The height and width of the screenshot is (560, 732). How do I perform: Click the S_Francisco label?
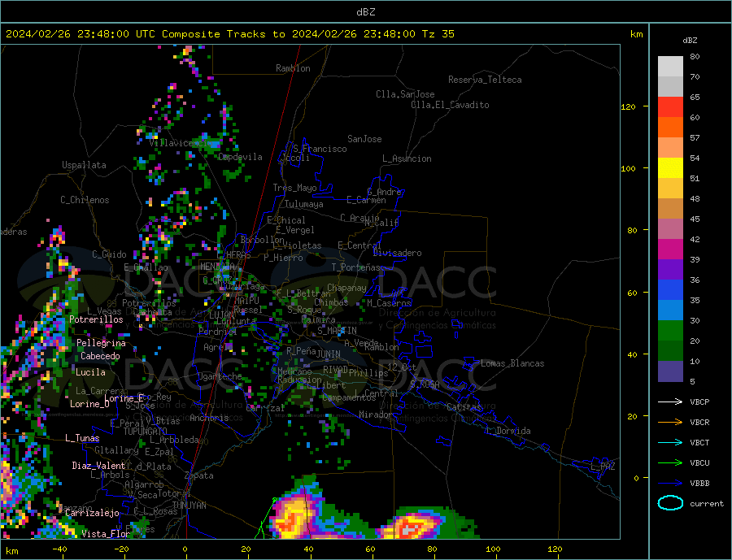click(320, 149)
